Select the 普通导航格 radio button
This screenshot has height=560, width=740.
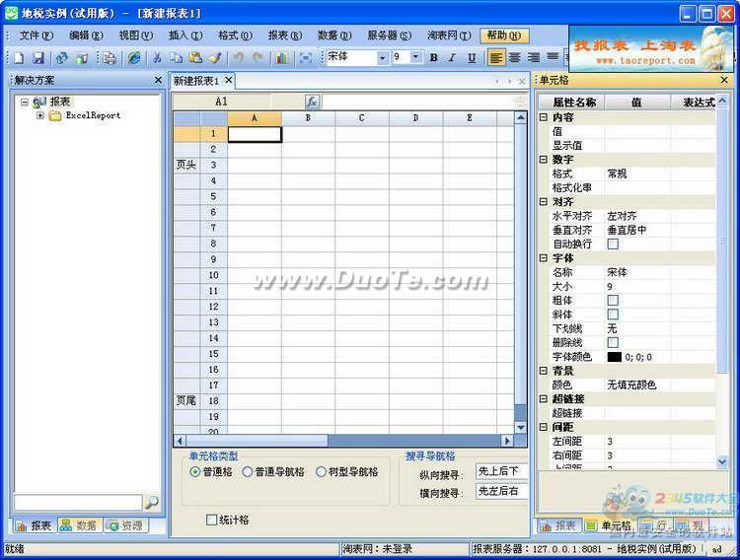[x=248, y=472]
